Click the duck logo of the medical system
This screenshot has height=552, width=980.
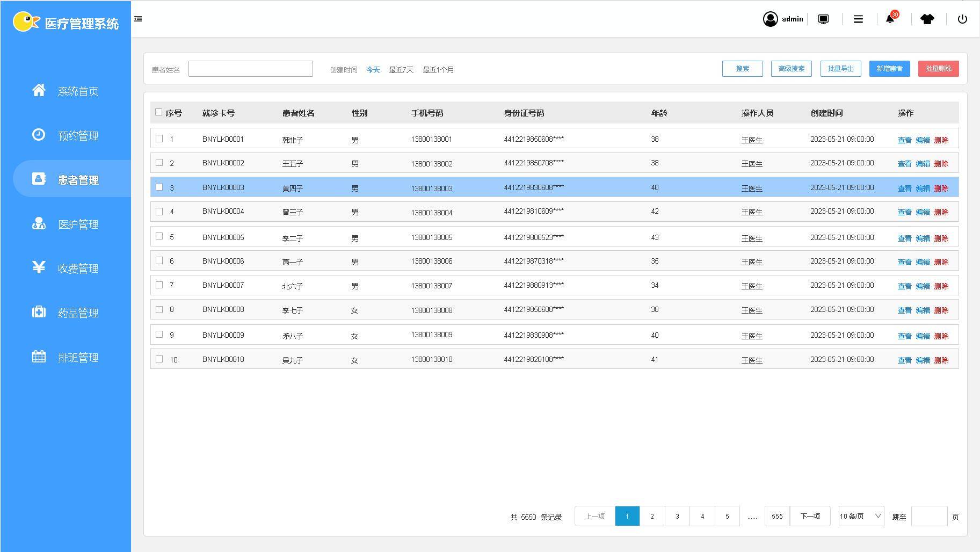click(26, 22)
